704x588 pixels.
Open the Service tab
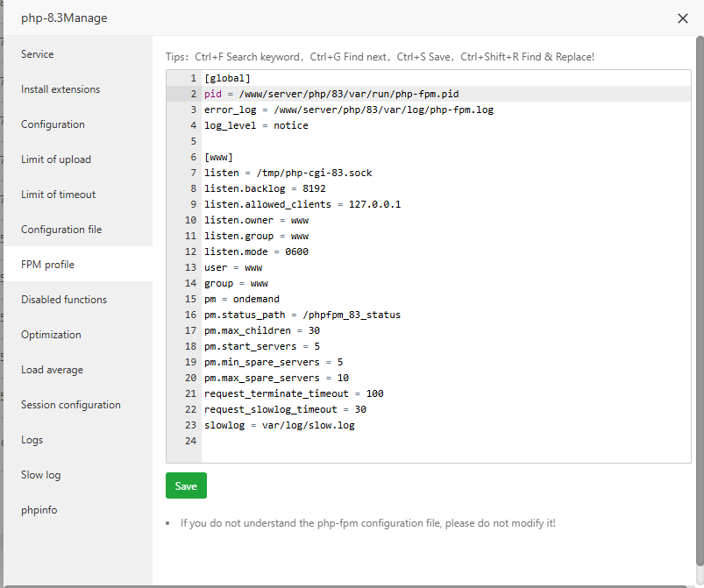tap(38, 54)
